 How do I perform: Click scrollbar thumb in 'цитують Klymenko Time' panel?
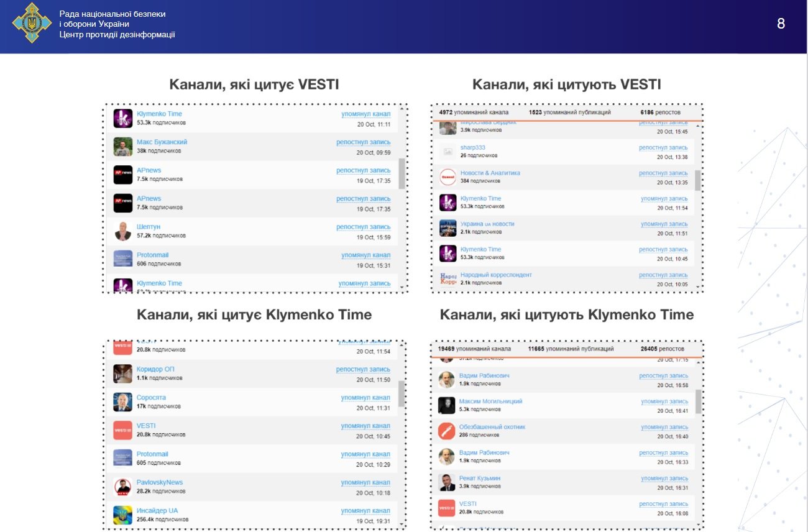pos(698,401)
